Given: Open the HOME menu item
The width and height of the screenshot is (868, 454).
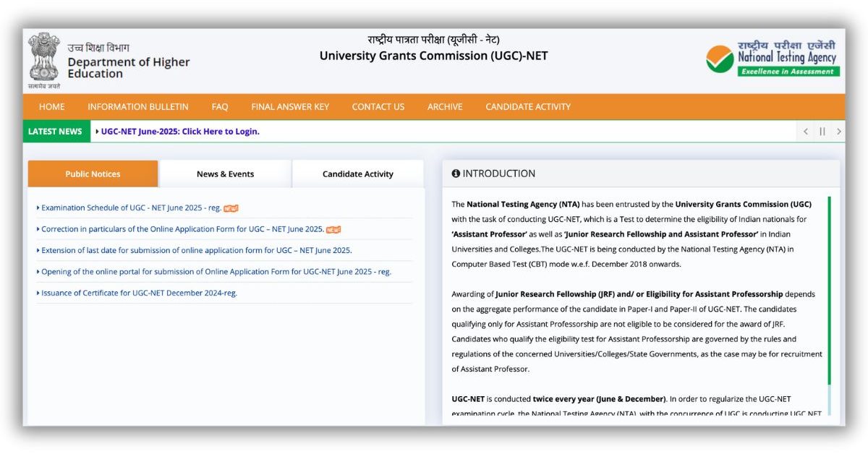Looking at the screenshot, I should coord(52,106).
